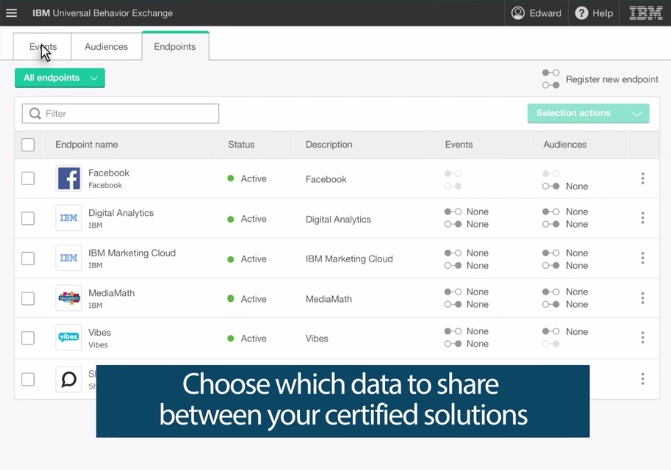
Task: Click Digital Analytics audiences publisher icon
Action: pos(551,211)
